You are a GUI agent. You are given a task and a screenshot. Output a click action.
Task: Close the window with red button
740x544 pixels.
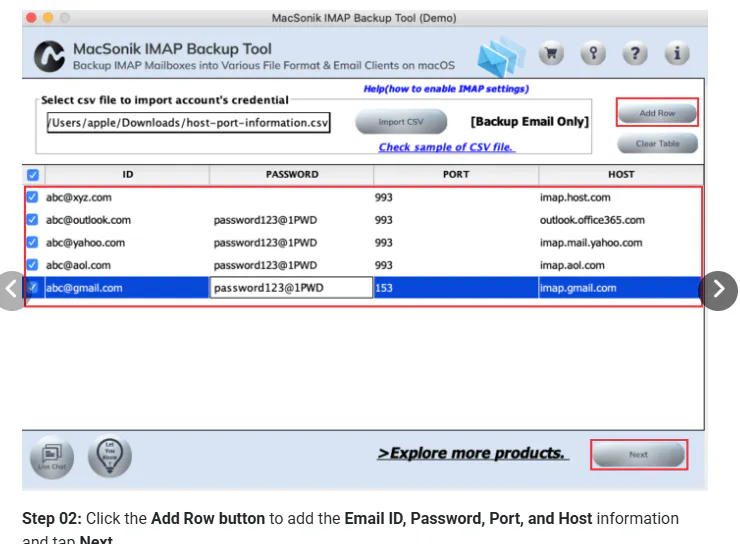[31, 18]
